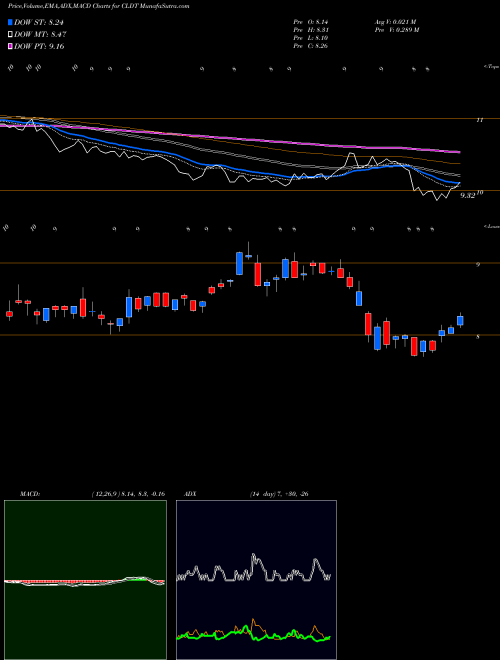Click the 'Pre V: 0.289 M' volume text
500x660 pixels.
click(396, 30)
